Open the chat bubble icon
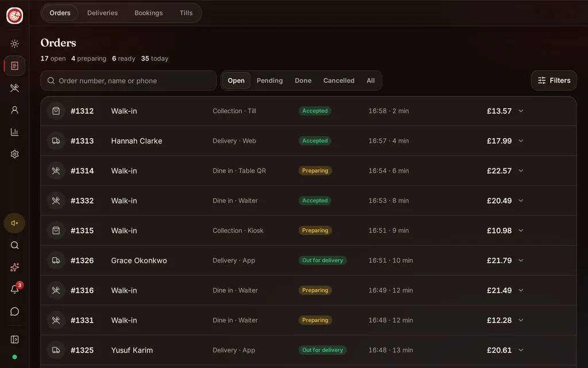588x368 pixels. (14, 312)
